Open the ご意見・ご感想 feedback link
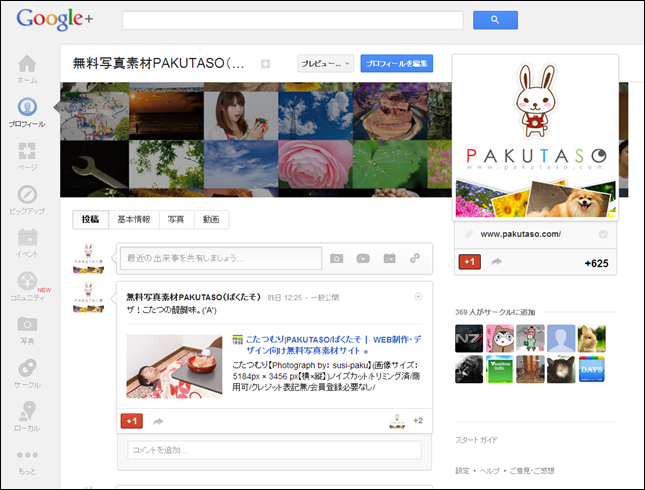Image resolution: width=645 pixels, height=490 pixels. click(x=532, y=471)
